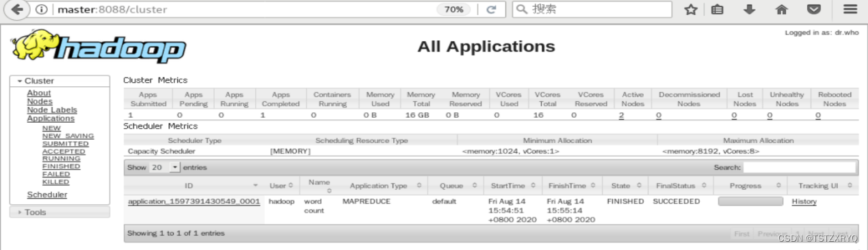Click the search magnifier icon in the search box
Image resolution: width=868 pixels, height=250 pixels.
522,10
